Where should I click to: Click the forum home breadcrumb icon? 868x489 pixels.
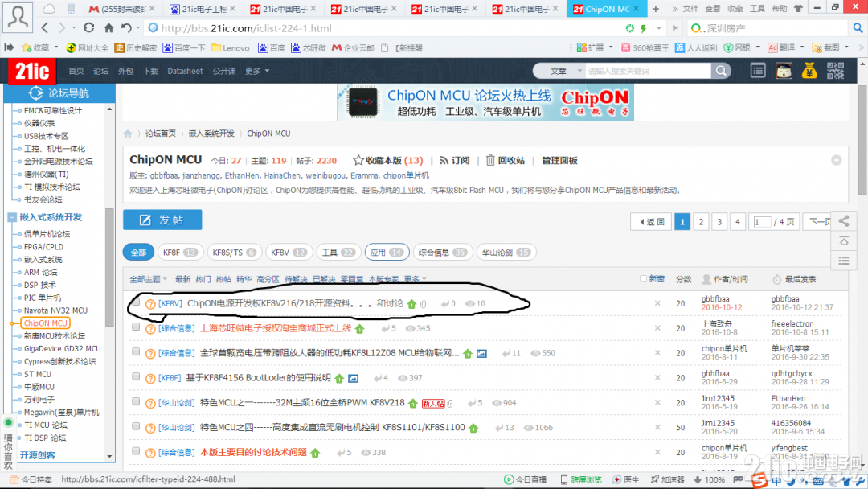click(128, 134)
